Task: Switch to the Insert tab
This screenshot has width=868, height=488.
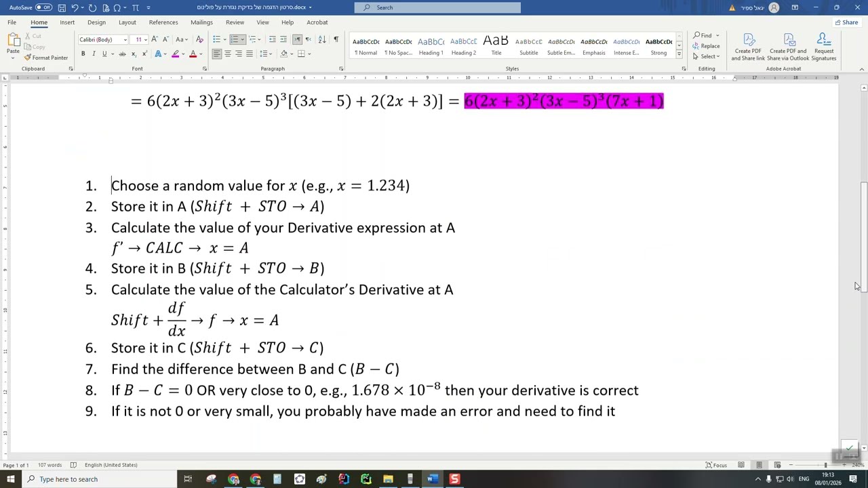Action: click(67, 22)
